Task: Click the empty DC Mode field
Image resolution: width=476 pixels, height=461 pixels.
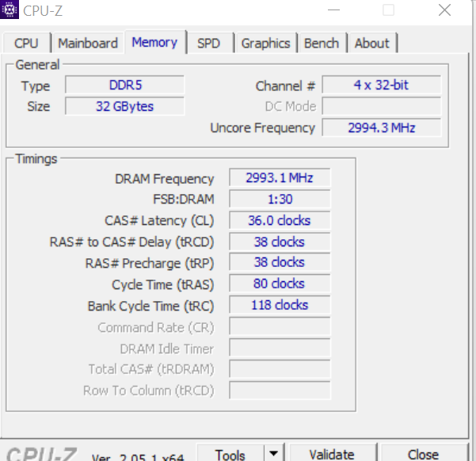Action: pyautogui.click(x=381, y=106)
